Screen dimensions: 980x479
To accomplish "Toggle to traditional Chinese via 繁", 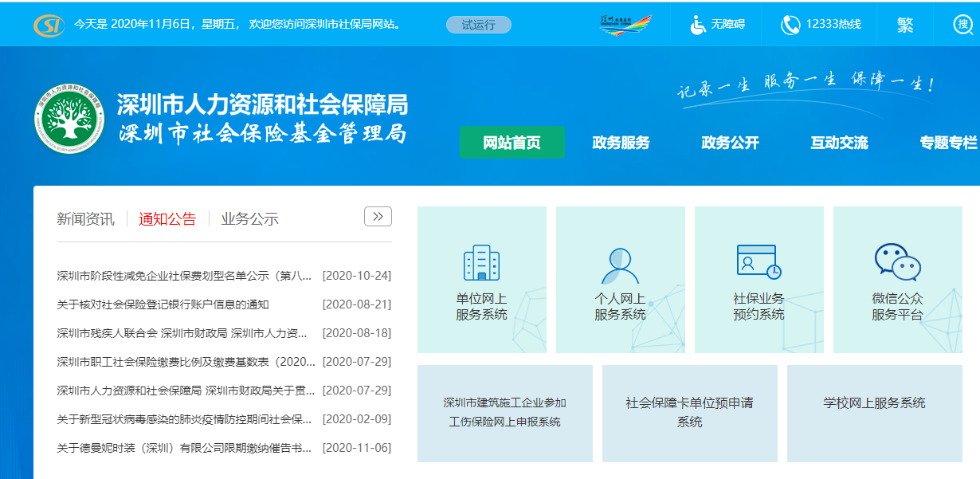I will (904, 24).
